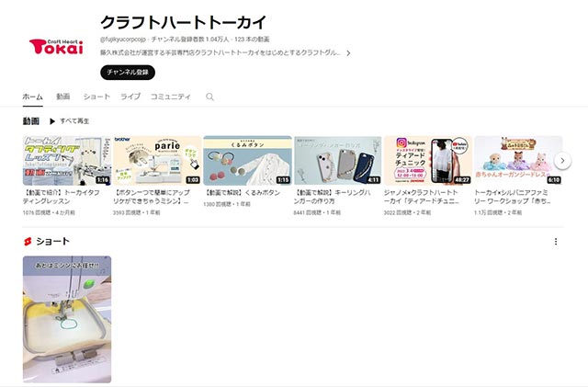Click the 8441 回視聴 view count text
Image resolution: width=588 pixels, height=387 pixels.
coord(307,213)
